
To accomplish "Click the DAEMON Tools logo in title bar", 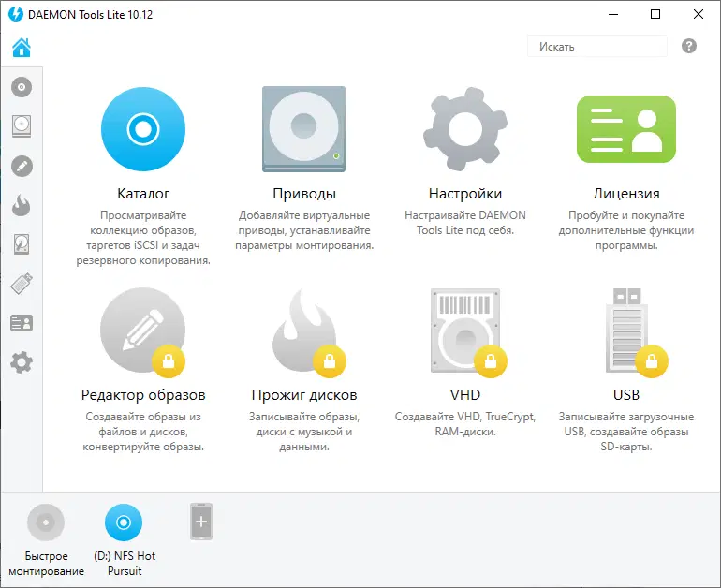I will (x=16, y=14).
